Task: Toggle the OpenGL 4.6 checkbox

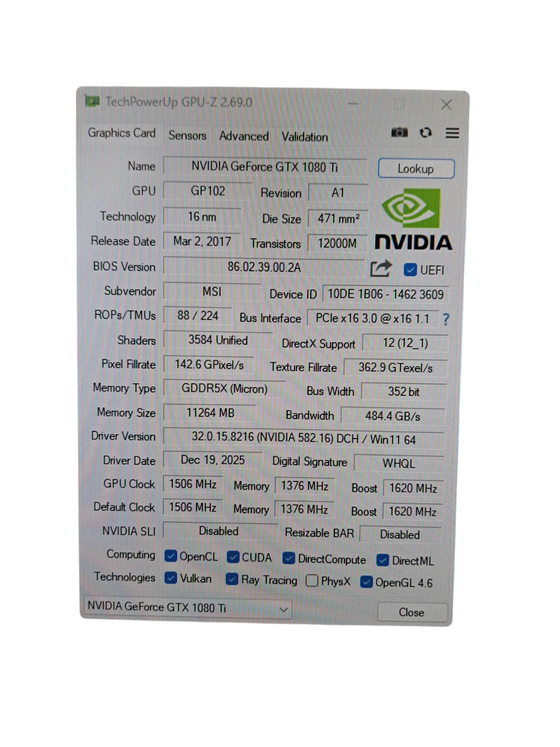Action: coord(366,582)
